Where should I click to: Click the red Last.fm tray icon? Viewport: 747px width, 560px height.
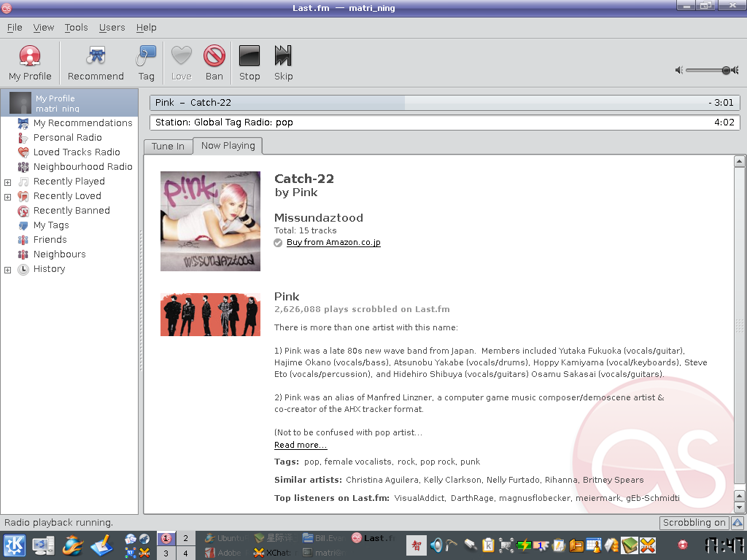pyautogui.click(x=682, y=544)
